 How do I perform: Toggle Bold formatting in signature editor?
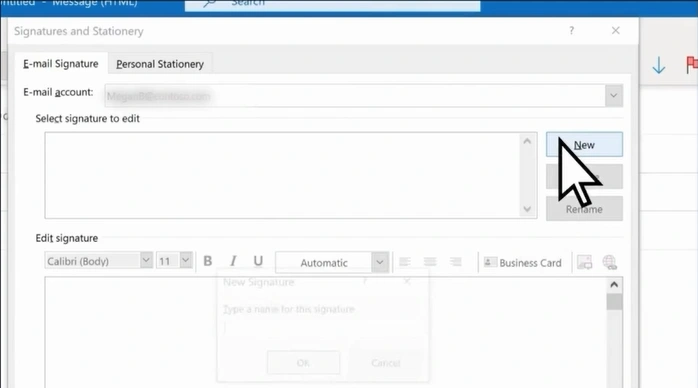[x=207, y=261]
